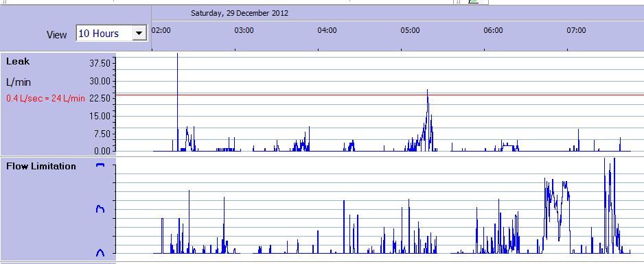Click the 37.50 leak axis value
This screenshot has width=644, height=264.
pos(100,63)
